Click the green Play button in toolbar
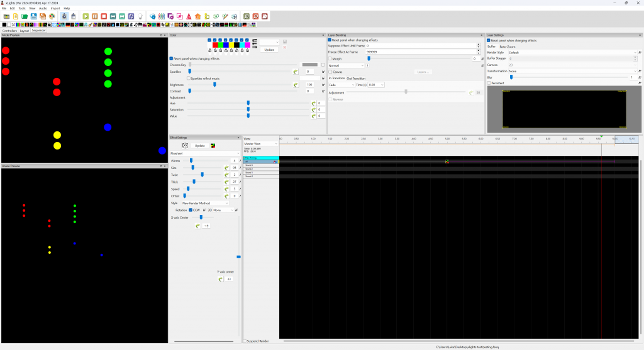This screenshot has height=350, width=644. tap(86, 16)
